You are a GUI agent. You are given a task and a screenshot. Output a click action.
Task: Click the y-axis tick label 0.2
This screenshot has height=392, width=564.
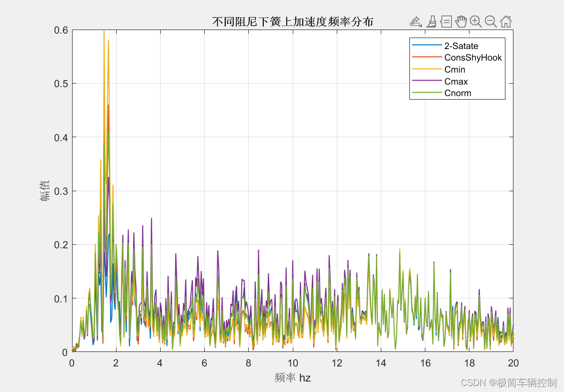pos(61,245)
